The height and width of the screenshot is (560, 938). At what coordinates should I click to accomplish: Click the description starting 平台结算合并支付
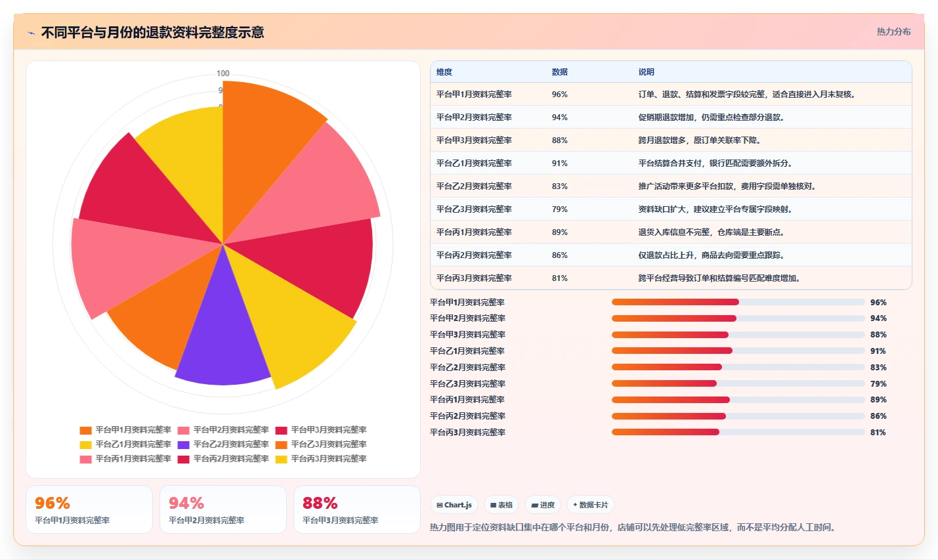pyautogui.click(x=715, y=163)
